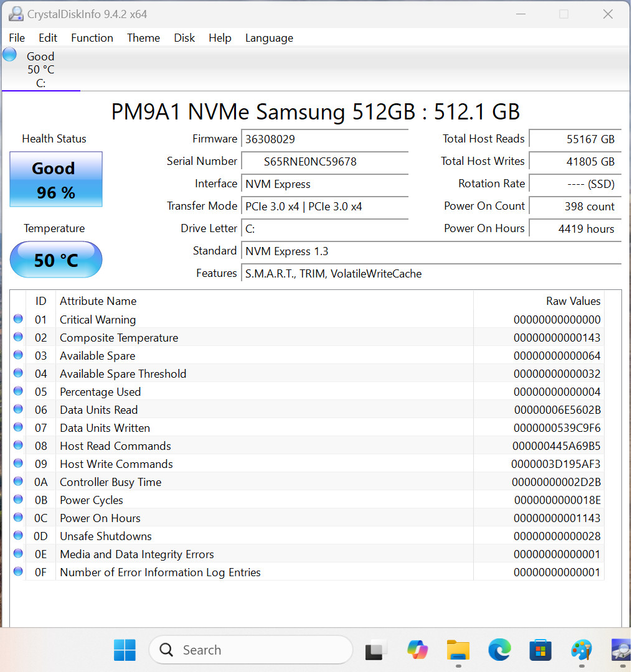Click the ID column header
The image size is (632, 672).
coord(40,301)
